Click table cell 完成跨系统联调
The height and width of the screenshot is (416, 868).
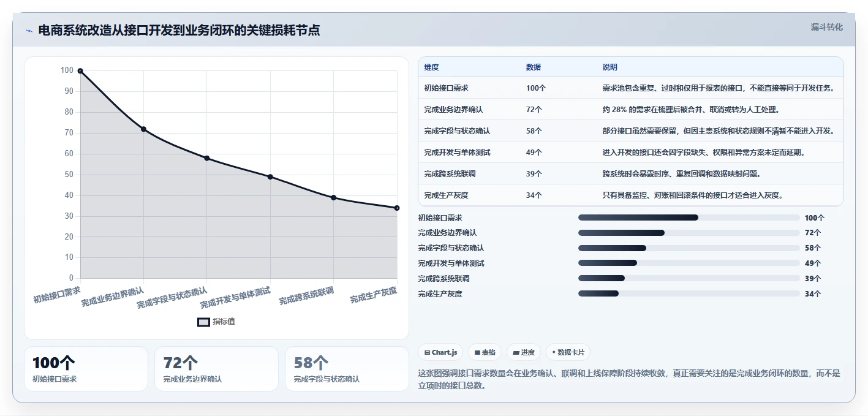450,174
